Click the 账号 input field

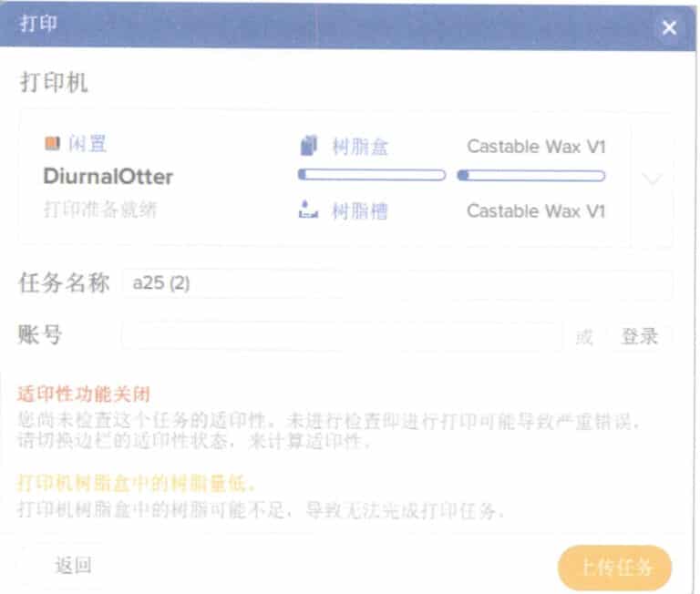pyautogui.click(x=342, y=336)
